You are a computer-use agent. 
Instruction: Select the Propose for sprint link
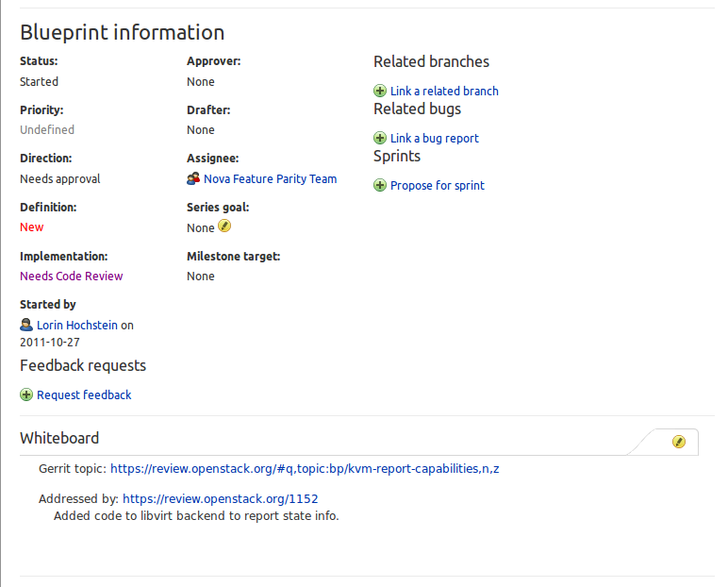tap(438, 186)
